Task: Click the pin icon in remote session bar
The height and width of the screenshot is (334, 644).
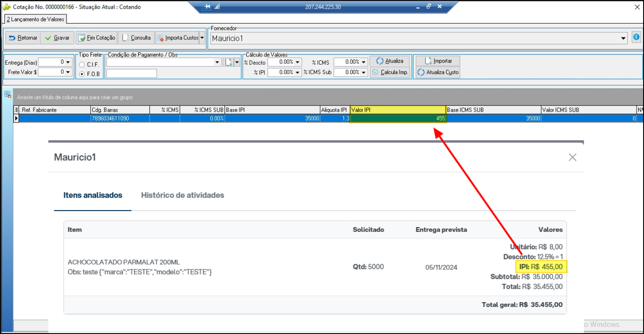Action: tap(207, 7)
